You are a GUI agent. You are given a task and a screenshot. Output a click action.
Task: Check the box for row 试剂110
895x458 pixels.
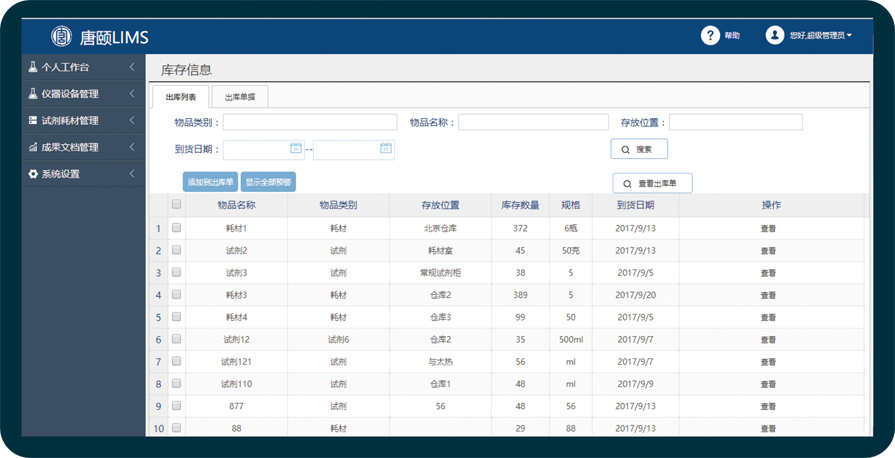[x=176, y=383]
